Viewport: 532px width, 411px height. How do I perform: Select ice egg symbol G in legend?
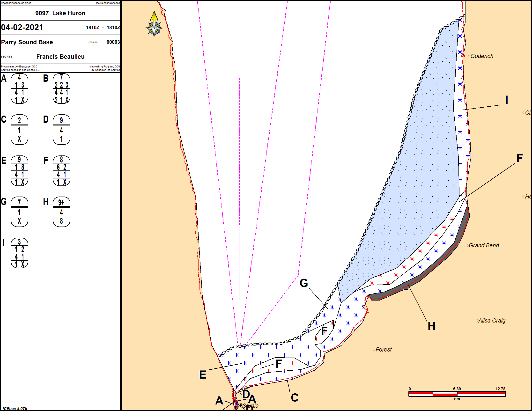coord(19,212)
